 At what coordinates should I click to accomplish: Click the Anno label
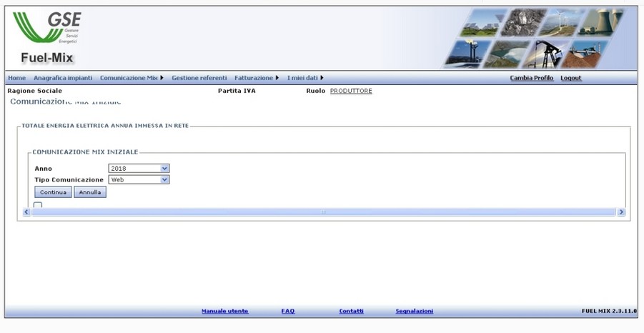[43, 169]
